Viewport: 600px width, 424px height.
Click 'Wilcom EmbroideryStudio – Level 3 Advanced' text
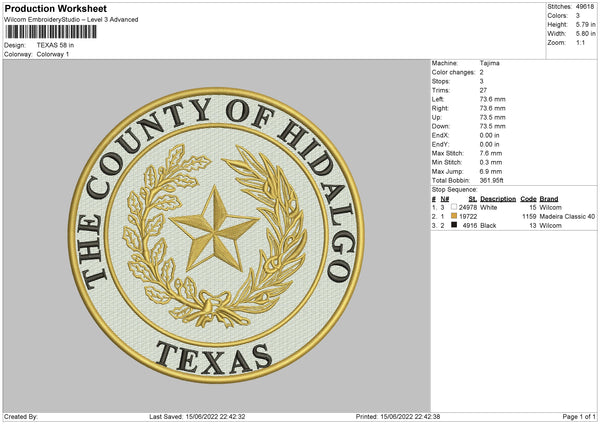(x=71, y=20)
